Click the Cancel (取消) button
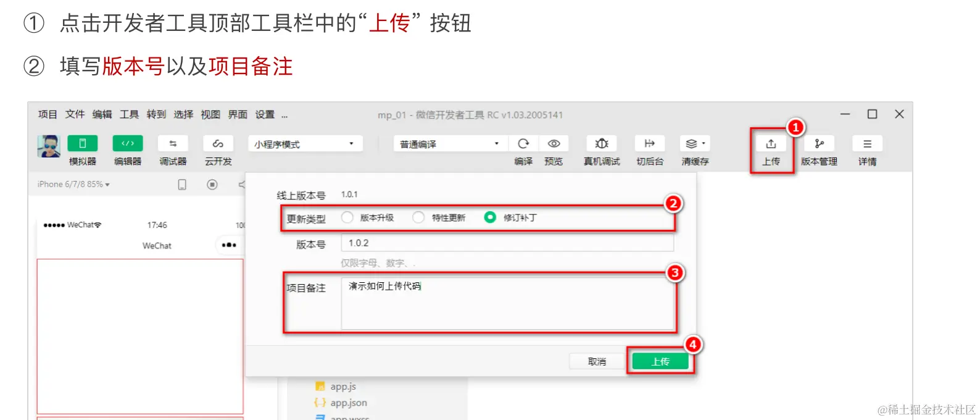Image resolution: width=980 pixels, height=420 pixels. click(597, 361)
